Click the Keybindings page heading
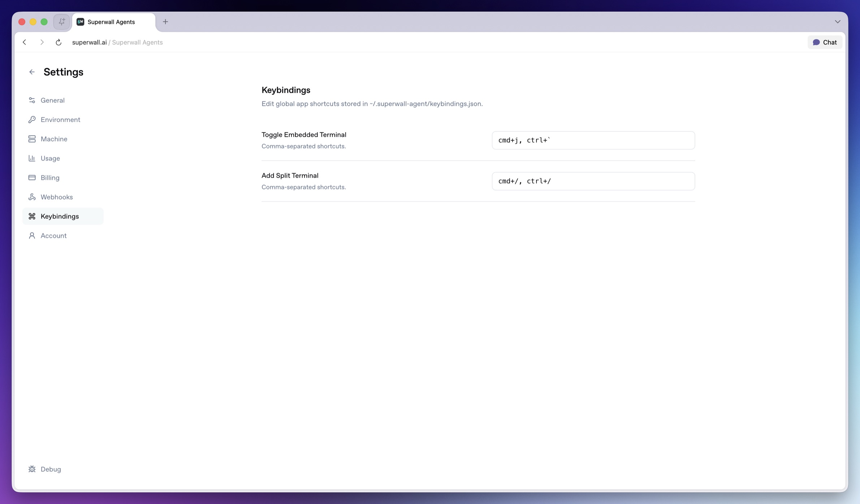This screenshot has width=860, height=504. pyautogui.click(x=286, y=90)
